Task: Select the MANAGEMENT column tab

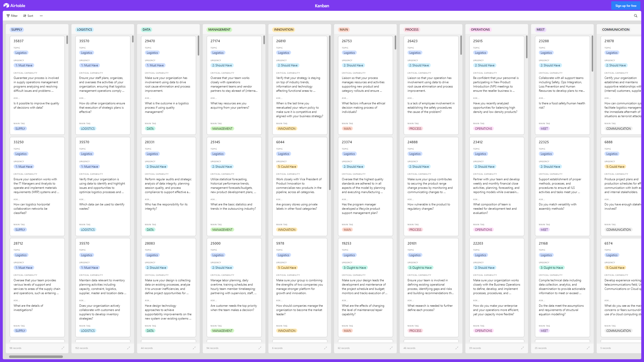Action: pyautogui.click(x=219, y=29)
